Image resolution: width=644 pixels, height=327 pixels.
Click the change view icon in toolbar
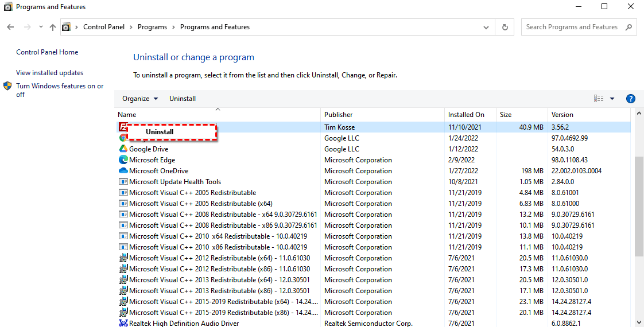pyautogui.click(x=599, y=99)
